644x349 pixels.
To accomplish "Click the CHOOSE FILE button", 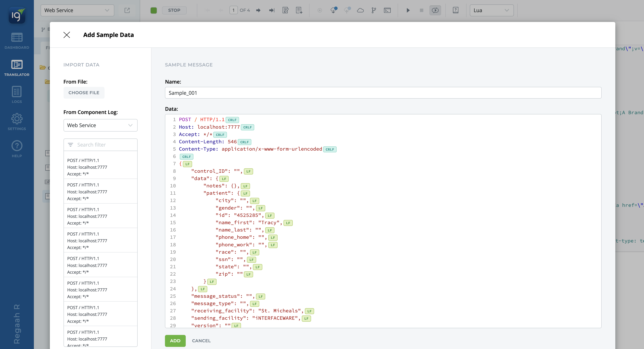I will [x=84, y=93].
